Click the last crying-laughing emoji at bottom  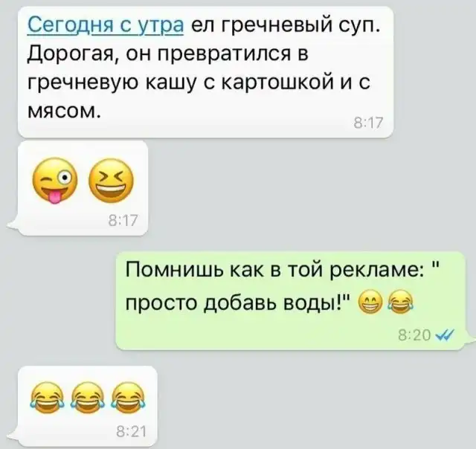[x=128, y=398]
